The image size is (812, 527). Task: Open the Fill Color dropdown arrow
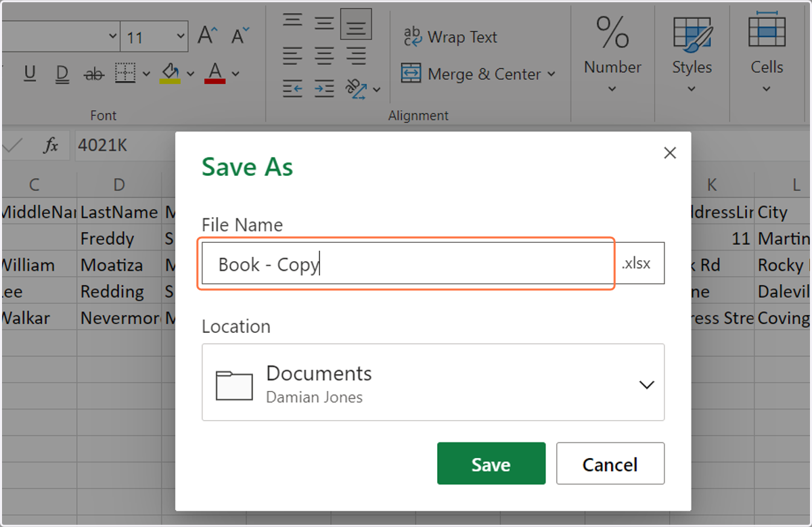pos(190,74)
